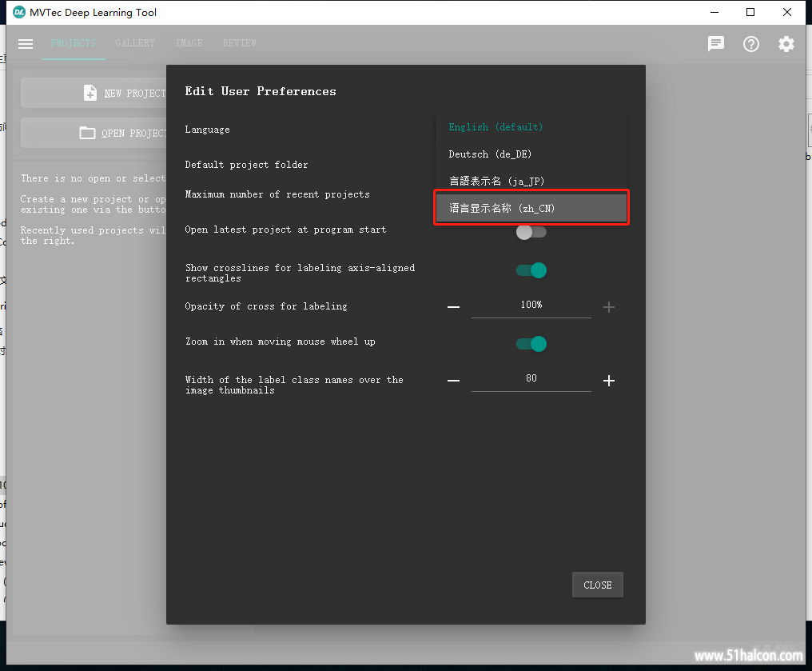The height and width of the screenshot is (671, 812).
Task: Click the OPEN PROJECT button
Action: (94, 134)
